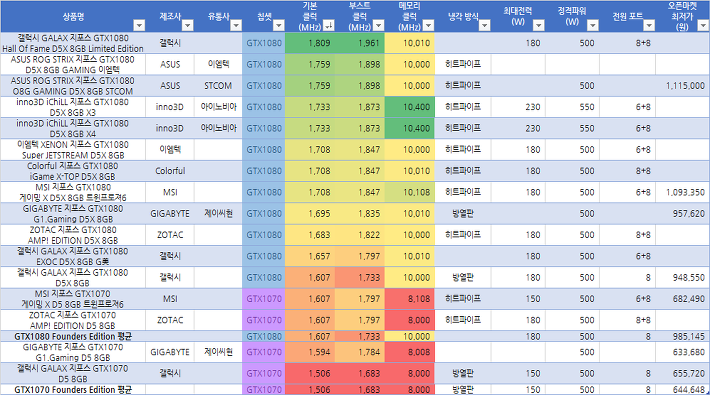Image resolution: width=710 pixels, height=395 pixels.
Task: Select the GIGABYTE GTX1080 G1.Gaming product cell
Action: 73,213
